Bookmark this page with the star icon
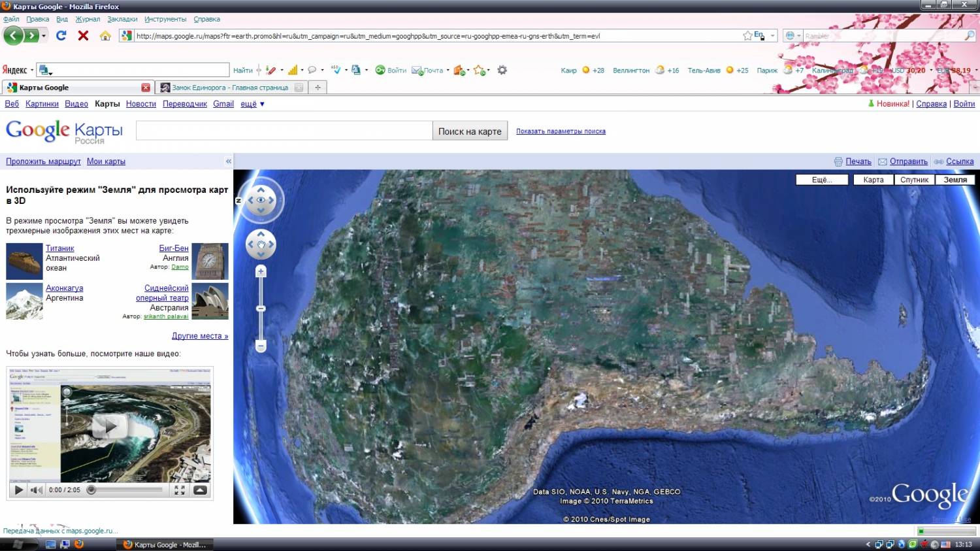Image resolution: width=980 pixels, height=551 pixels. tap(747, 35)
